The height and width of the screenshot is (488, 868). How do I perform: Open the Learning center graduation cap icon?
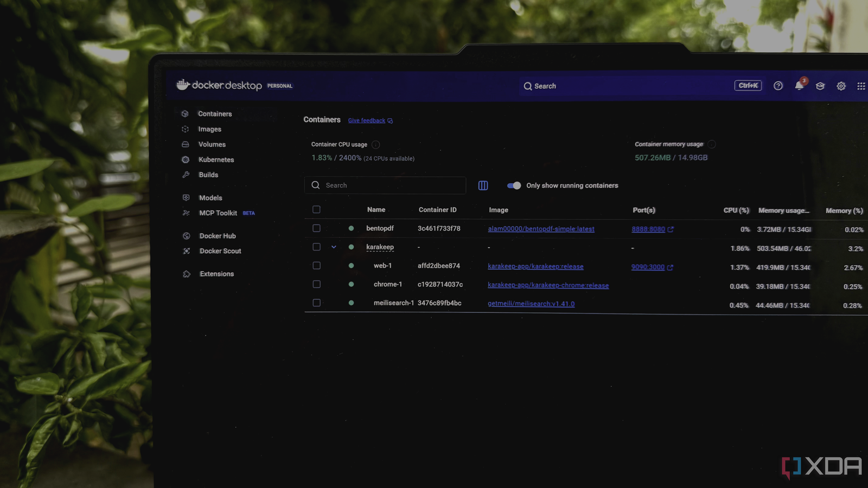tap(820, 86)
